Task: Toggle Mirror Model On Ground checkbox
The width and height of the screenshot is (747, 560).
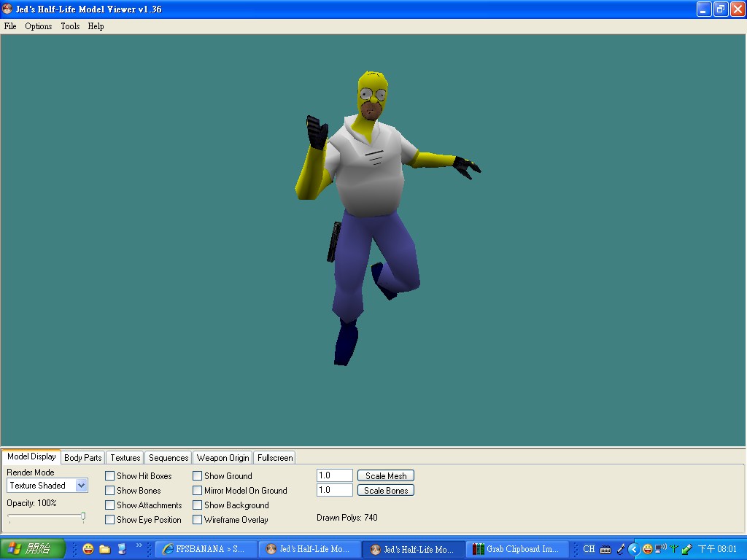Action: coord(197,491)
